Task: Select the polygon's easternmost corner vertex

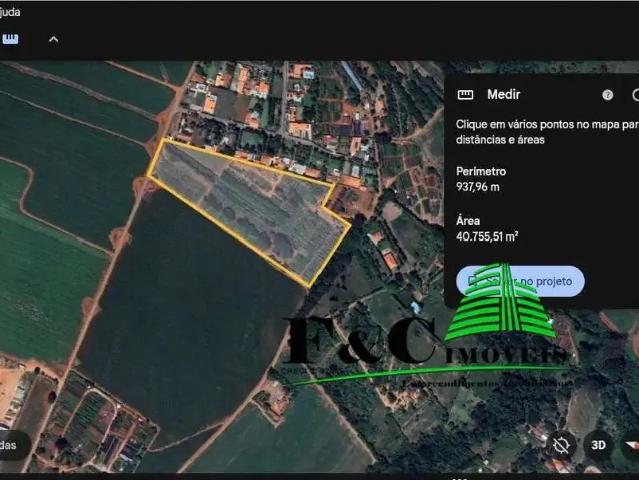Action: pyautogui.click(x=350, y=224)
